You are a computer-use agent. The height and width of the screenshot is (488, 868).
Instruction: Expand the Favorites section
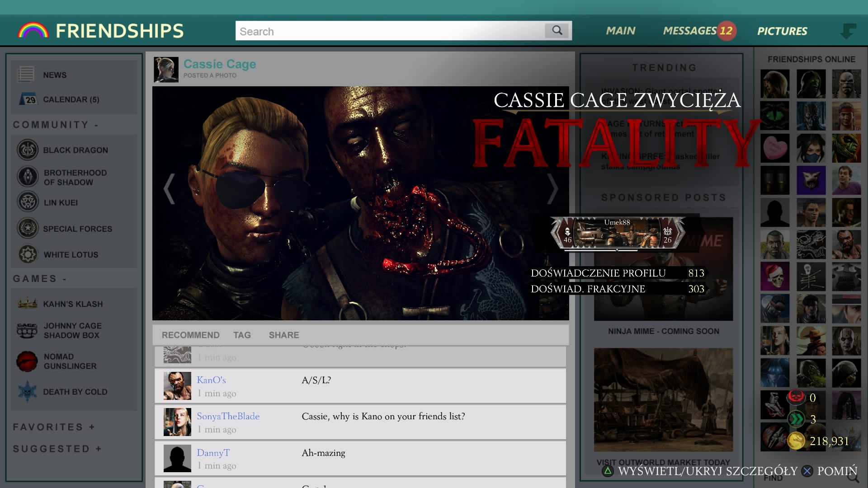click(92, 427)
